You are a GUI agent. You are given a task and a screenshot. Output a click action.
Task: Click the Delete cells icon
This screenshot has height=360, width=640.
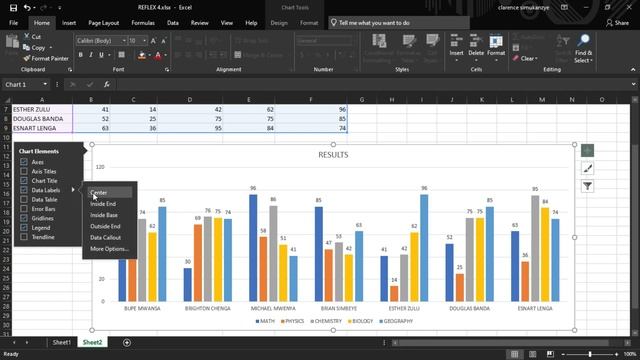[476, 42]
